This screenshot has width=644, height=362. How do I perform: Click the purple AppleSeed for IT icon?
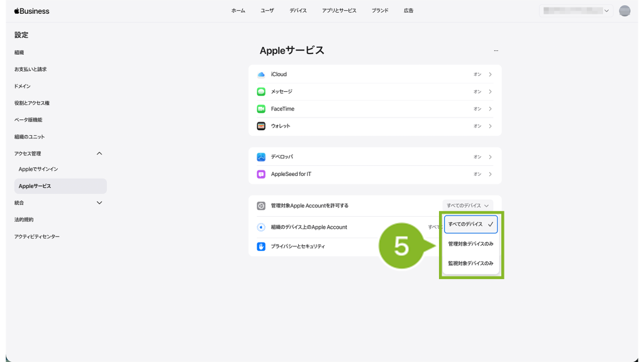pyautogui.click(x=261, y=174)
